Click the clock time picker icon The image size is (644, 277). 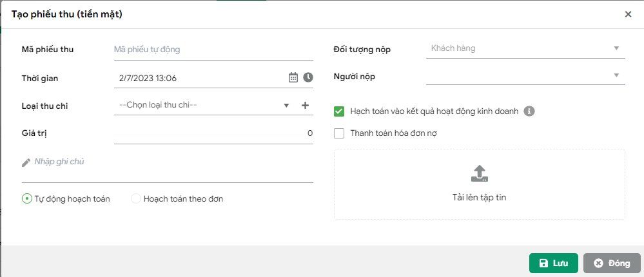pos(308,77)
